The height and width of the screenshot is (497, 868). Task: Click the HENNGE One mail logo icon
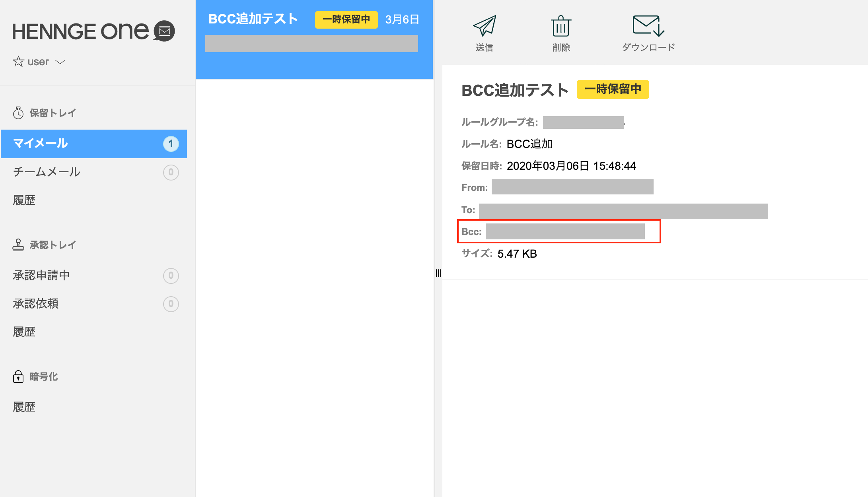pyautogui.click(x=164, y=31)
